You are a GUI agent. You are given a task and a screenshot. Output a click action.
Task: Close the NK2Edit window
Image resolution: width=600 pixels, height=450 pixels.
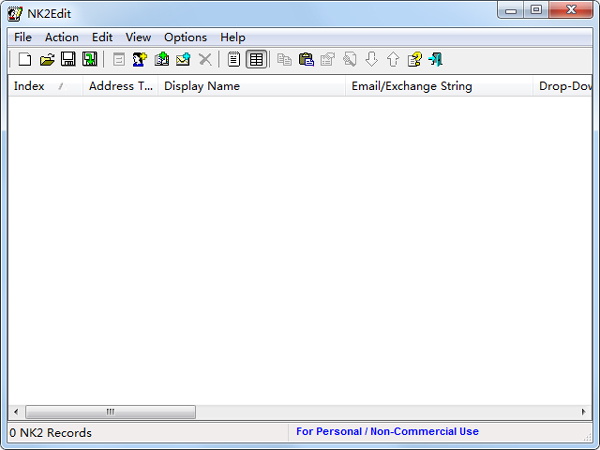(x=571, y=10)
